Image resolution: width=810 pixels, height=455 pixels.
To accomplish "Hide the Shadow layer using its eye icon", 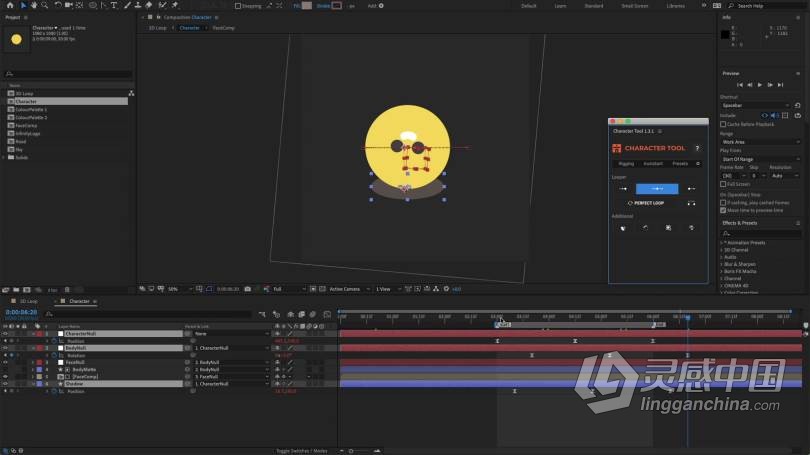I will pyautogui.click(x=5, y=383).
